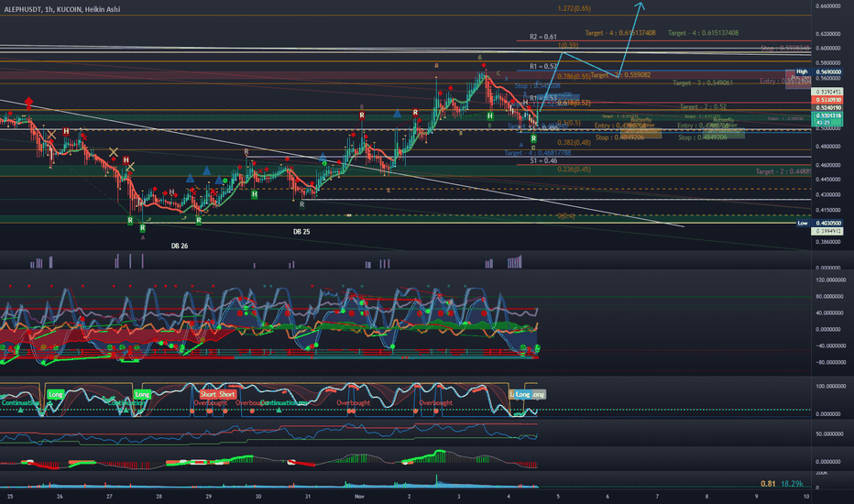
Task: Click Nov on the time axis
Action: [359, 497]
